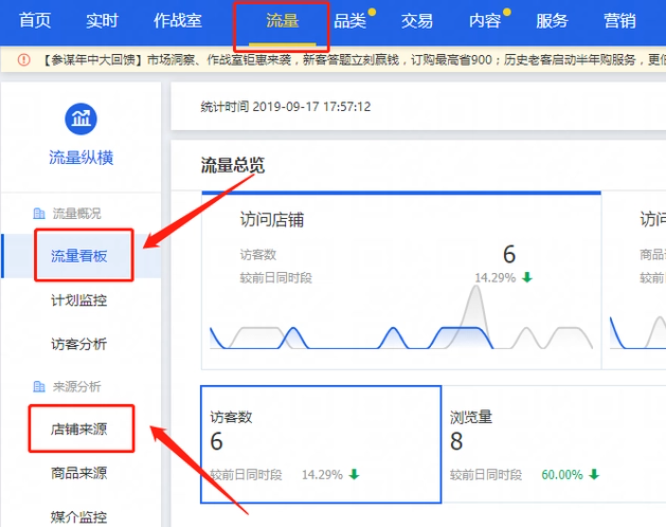Choose 访客分析 in the sidebar

pos(79,344)
